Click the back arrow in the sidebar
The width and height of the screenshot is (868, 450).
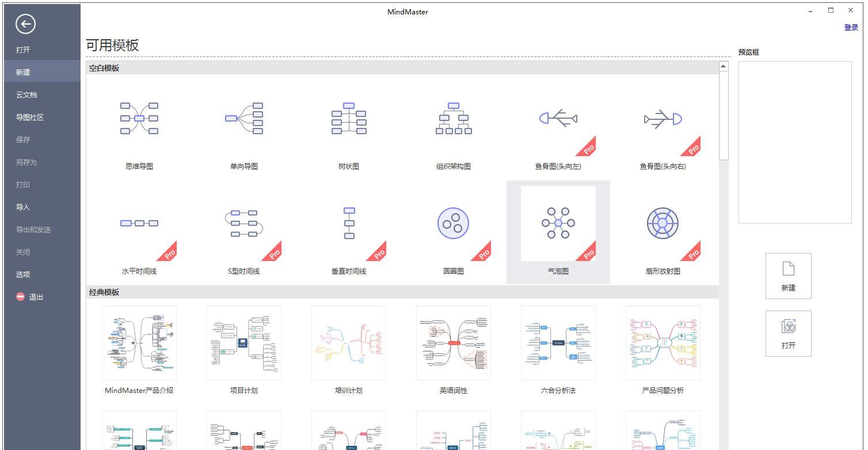24,24
